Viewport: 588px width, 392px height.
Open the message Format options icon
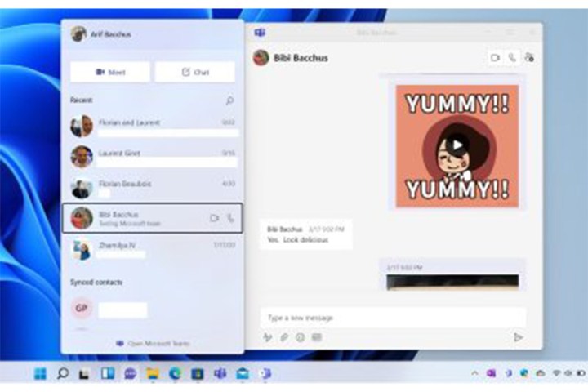[267, 337]
